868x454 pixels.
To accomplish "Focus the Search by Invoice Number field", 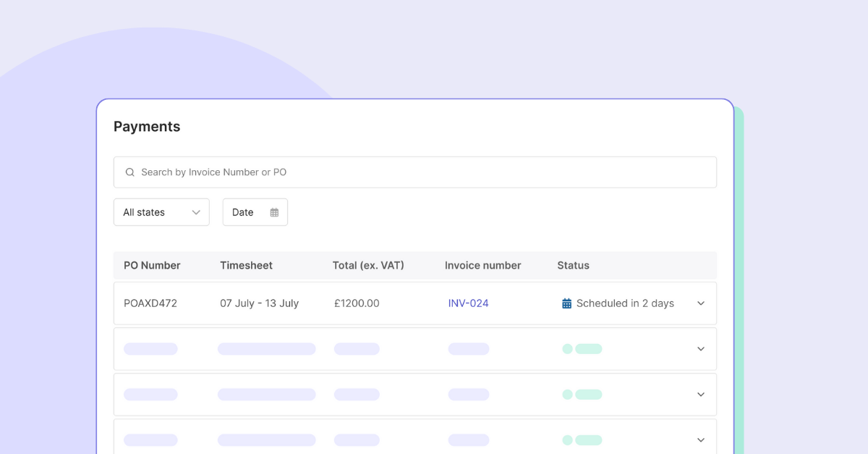I will click(x=415, y=172).
